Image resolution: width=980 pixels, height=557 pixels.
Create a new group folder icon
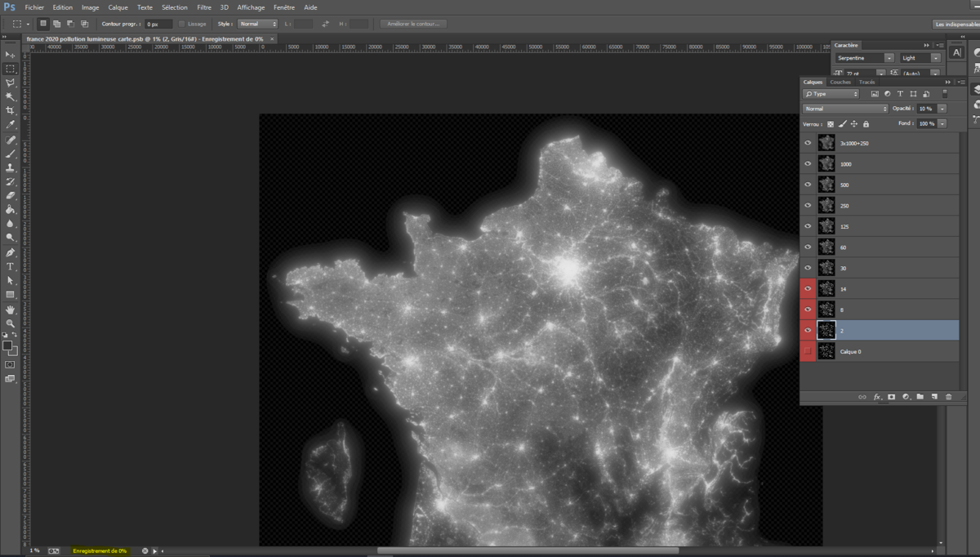tap(920, 397)
